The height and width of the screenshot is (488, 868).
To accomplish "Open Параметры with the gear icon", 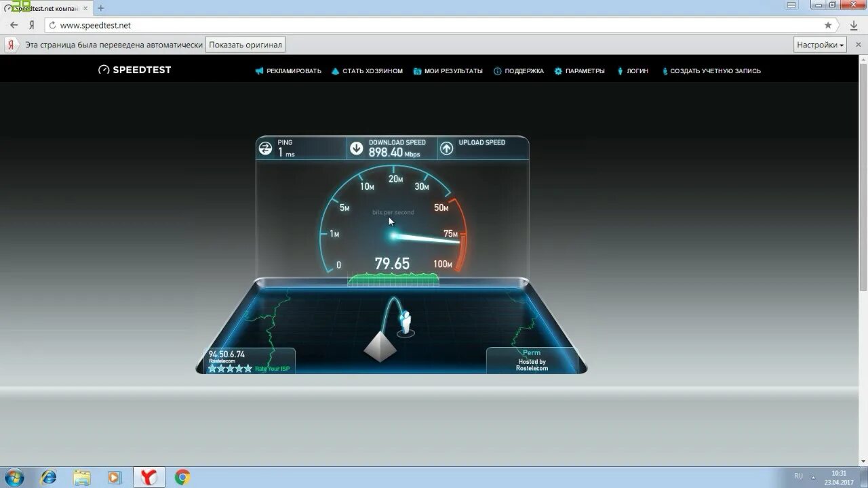I will (x=557, y=70).
